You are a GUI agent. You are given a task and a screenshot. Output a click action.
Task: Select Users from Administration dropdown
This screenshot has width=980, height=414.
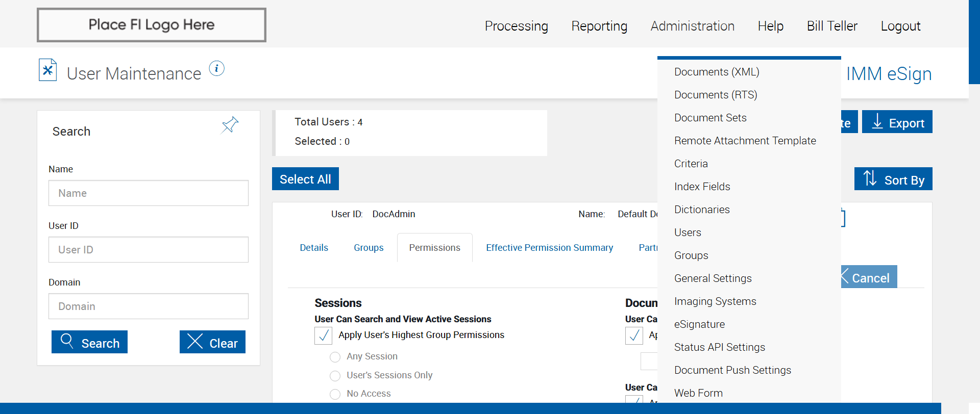click(x=688, y=232)
